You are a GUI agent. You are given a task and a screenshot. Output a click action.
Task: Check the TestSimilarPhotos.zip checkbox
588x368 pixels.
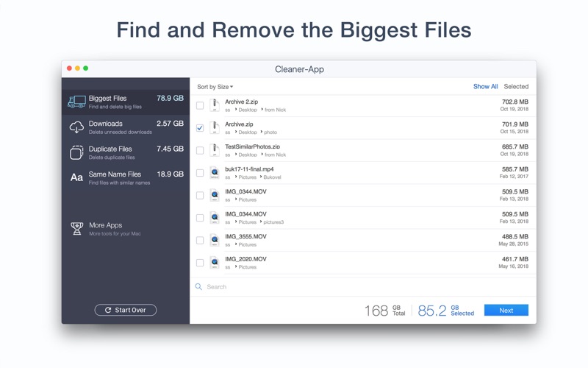pos(200,151)
